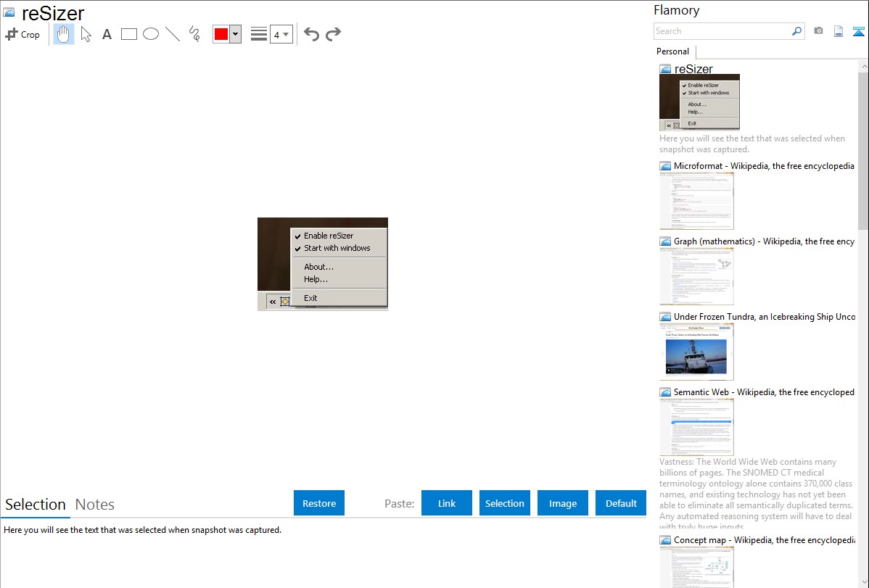Click the 'Vastness: The World Wide Web' description
Image resolution: width=869 pixels, height=588 pixels.
click(x=756, y=494)
